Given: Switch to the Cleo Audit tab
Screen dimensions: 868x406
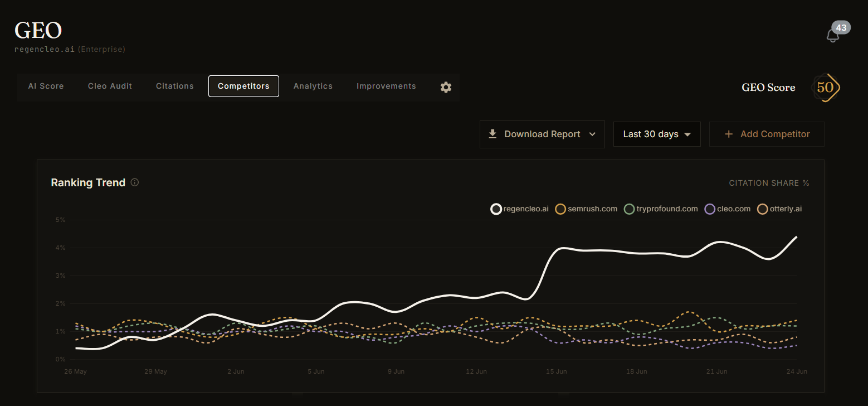Looking at the screenshot, I should [x=110, y=86].
